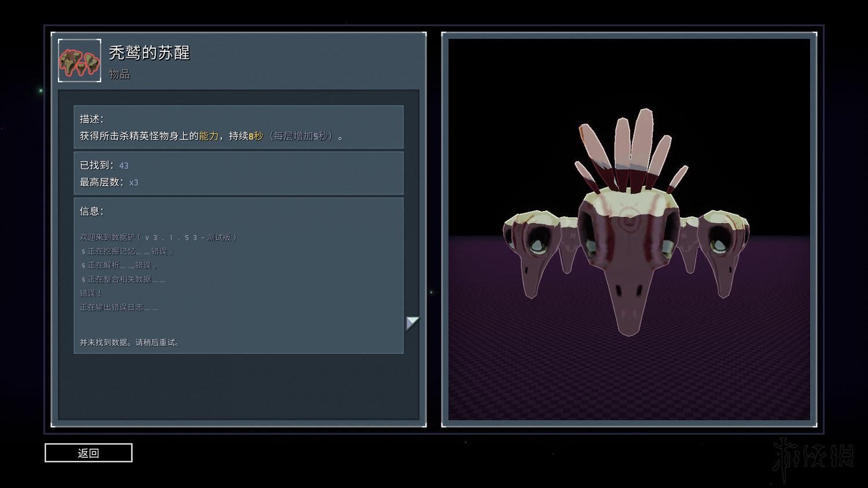Click the highlighted 能力 keyword in the description
This screenshot has width=868, height=488.
tap(209, 136)
